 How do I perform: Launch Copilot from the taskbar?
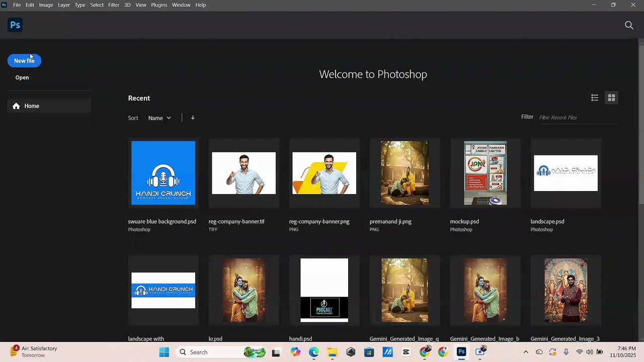[295, 352]
